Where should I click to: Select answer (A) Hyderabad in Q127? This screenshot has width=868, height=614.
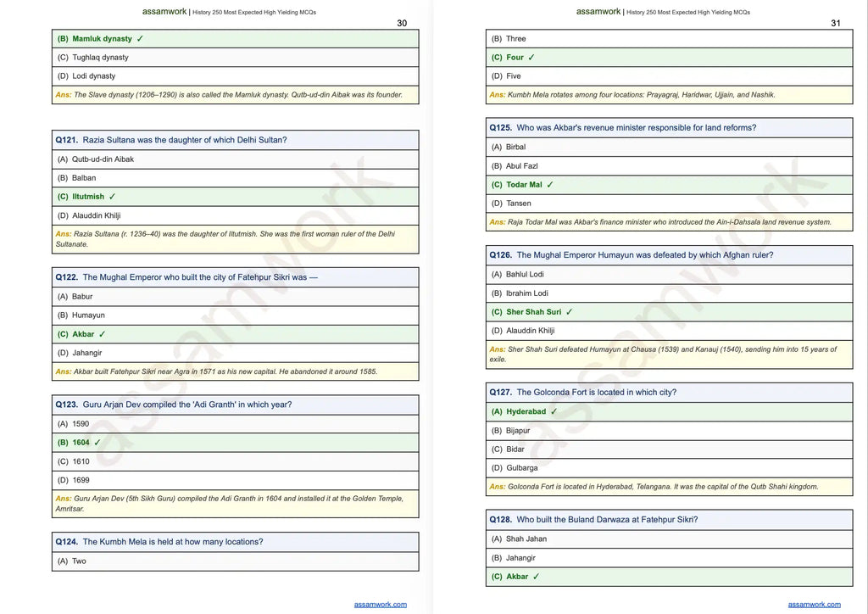click(670, 412)
